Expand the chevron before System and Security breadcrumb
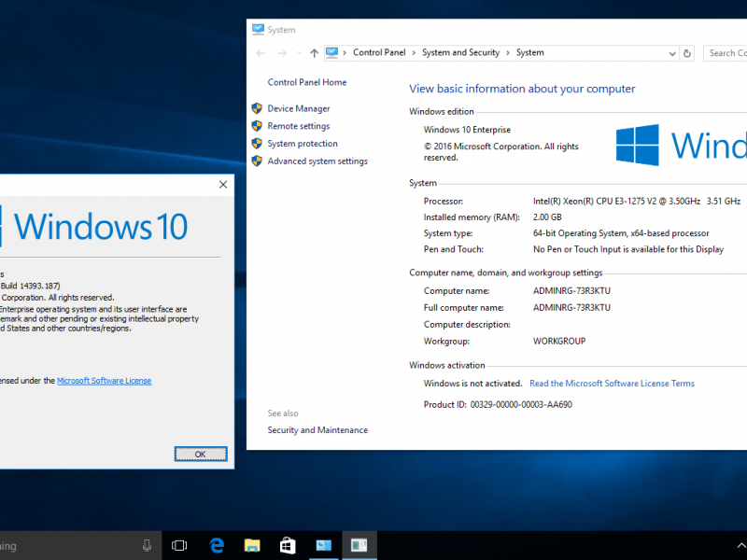The image size is (747, 560). [414, 53]
